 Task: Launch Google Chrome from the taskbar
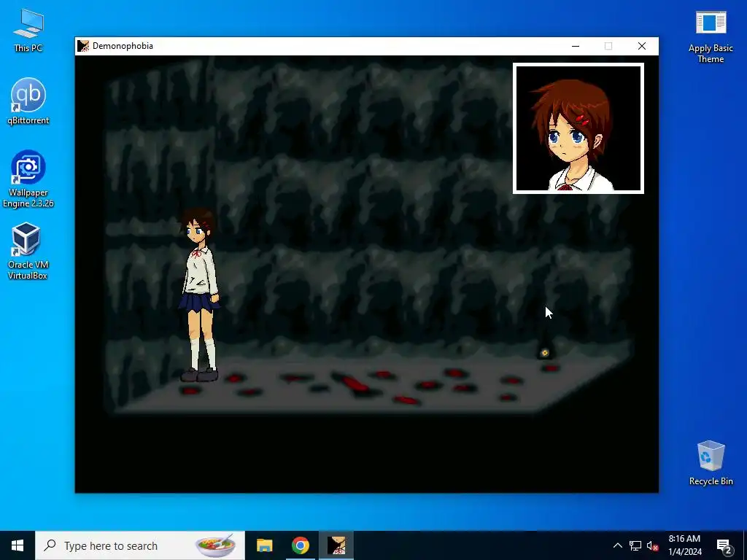pos(300,545)
